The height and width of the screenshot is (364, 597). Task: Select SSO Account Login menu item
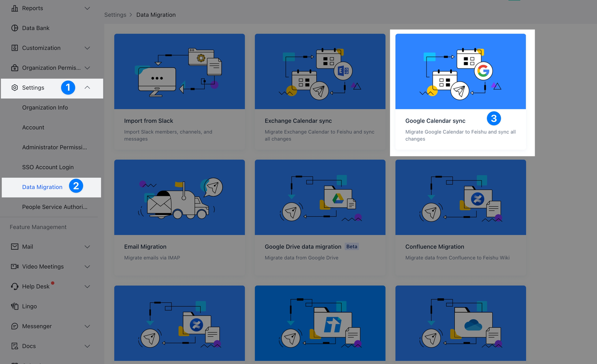pyautogui.click(x=48, y=167)
